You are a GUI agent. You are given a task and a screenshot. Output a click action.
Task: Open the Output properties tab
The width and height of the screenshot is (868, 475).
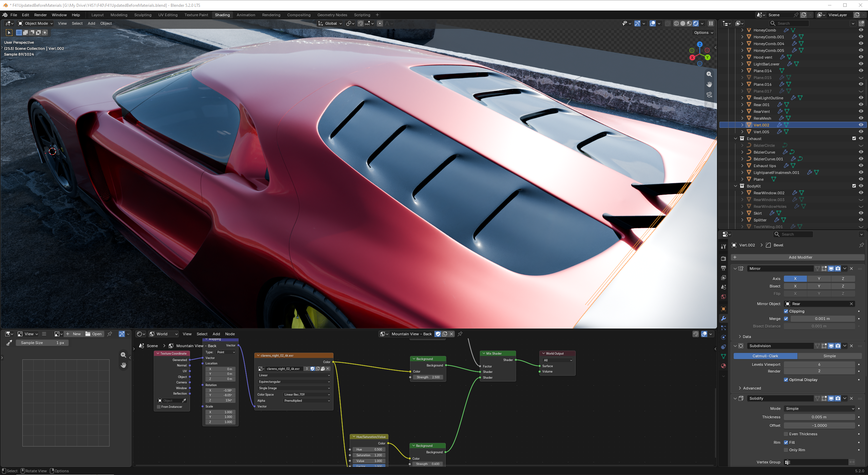(724, 268)
